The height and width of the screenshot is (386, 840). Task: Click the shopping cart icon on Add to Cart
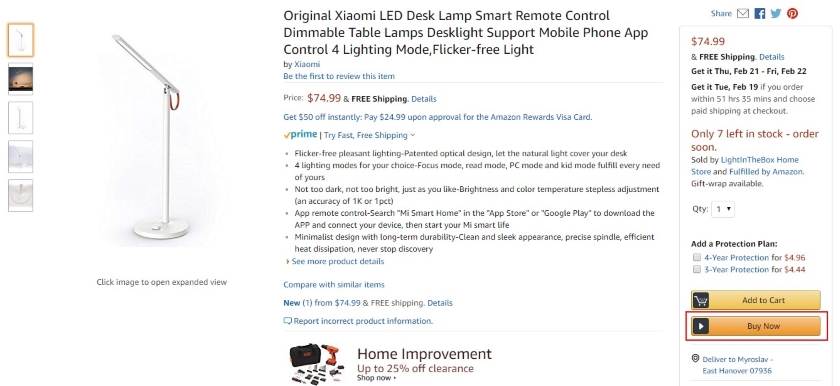[700, 300]
